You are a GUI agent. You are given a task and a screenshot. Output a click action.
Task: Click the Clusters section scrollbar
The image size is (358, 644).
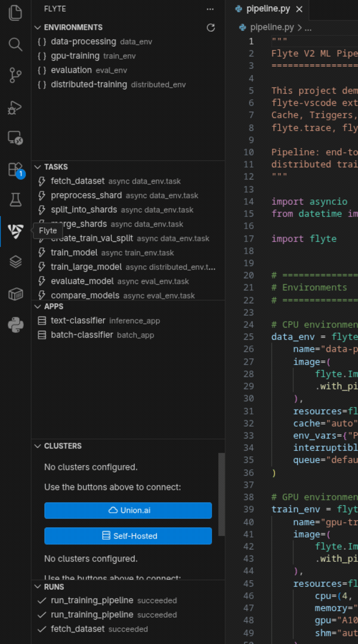[221, 494]
